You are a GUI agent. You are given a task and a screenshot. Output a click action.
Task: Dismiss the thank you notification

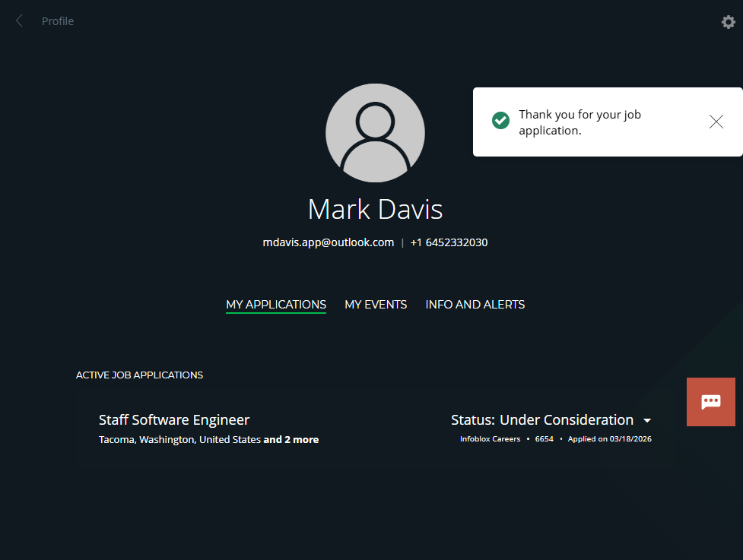[716, 122]
